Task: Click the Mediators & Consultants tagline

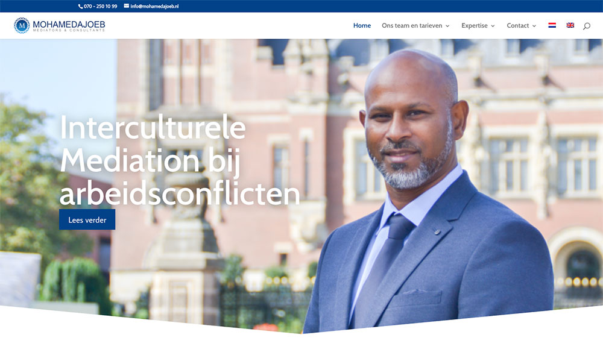Action: click(x=69, y=30)
